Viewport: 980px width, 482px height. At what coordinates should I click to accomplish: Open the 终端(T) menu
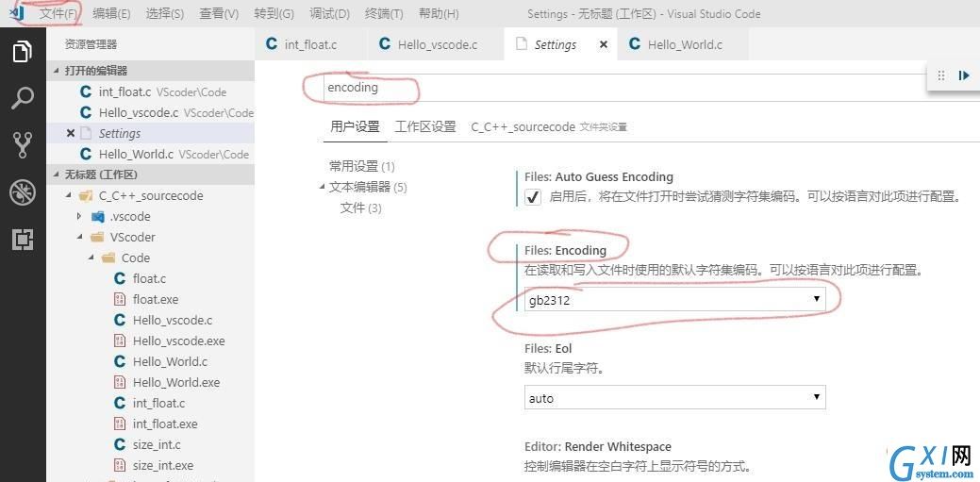pyautogui.click(x=384, y=14)
